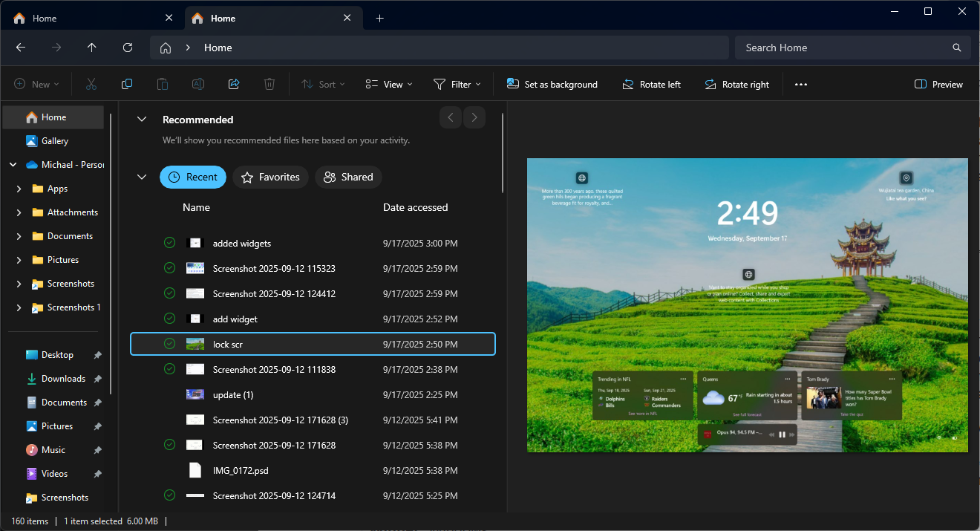This screenshot has width=980, height=531.
Task: Open the See more ellipsis menu
Action: tap(800, 84)
